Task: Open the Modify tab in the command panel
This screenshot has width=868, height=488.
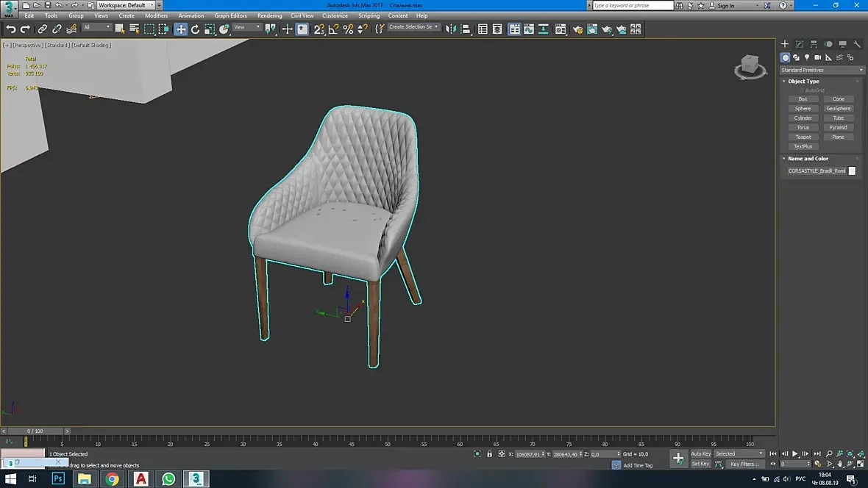Action: (800, 44)
